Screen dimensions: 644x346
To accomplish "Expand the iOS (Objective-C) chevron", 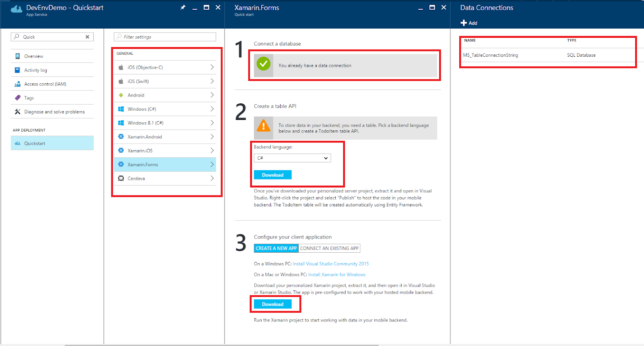I will tap(212, 67).
